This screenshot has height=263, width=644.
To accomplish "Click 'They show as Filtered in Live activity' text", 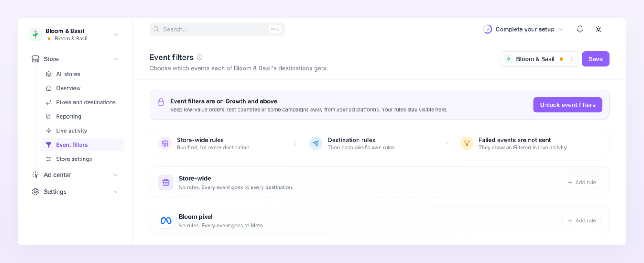I will point(523,148).
